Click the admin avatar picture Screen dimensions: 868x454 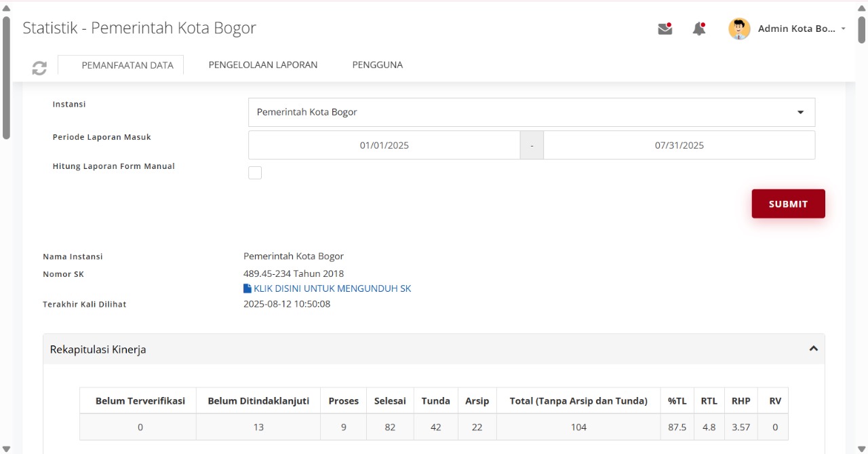(x=739, y=29)
